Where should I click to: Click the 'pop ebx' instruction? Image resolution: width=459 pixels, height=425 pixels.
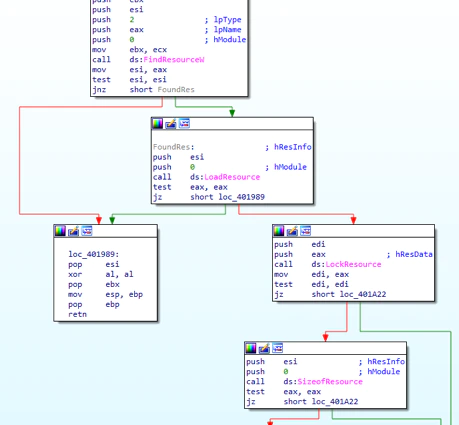pos(94,284)
